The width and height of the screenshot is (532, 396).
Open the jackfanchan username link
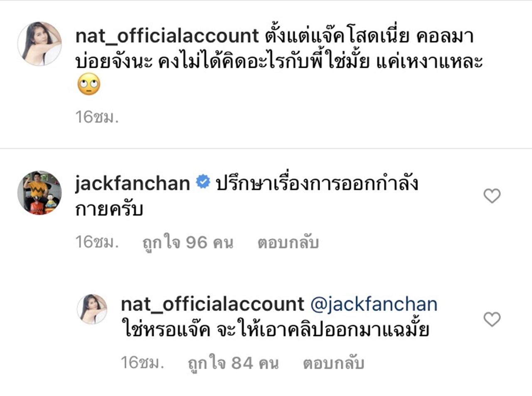tap(133, 183)
